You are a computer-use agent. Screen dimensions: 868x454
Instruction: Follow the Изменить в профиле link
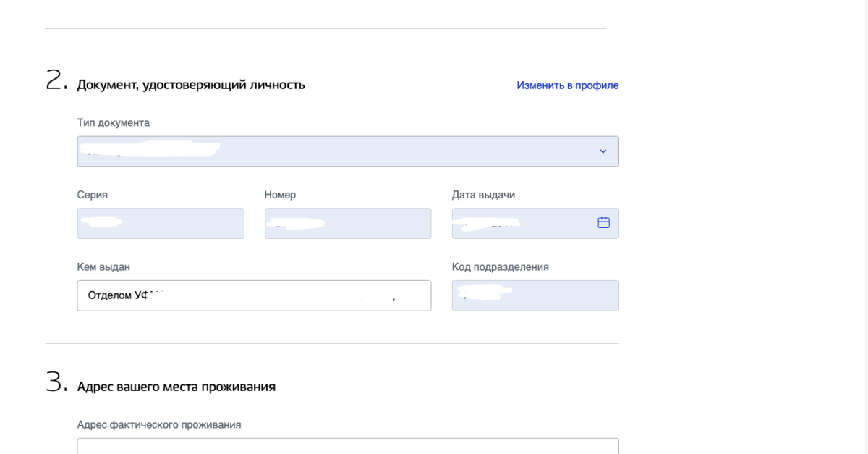[x=567, y=85]
